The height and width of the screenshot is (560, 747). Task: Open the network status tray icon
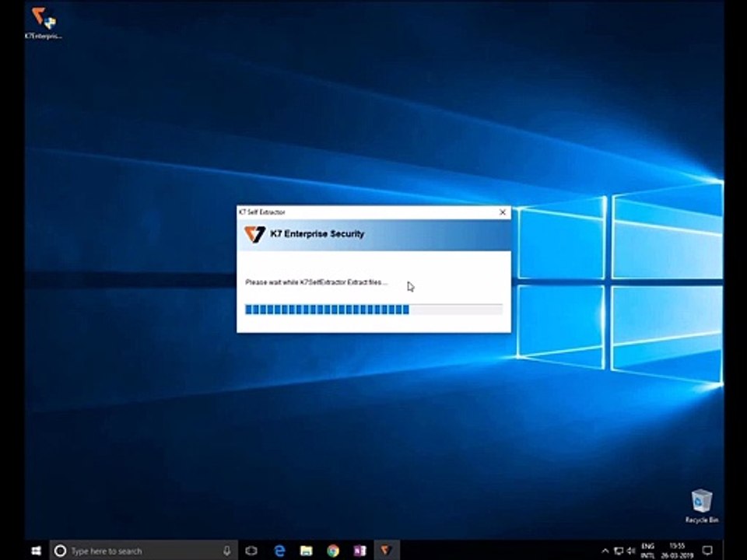pyautogui.click(x=619, y=551)
